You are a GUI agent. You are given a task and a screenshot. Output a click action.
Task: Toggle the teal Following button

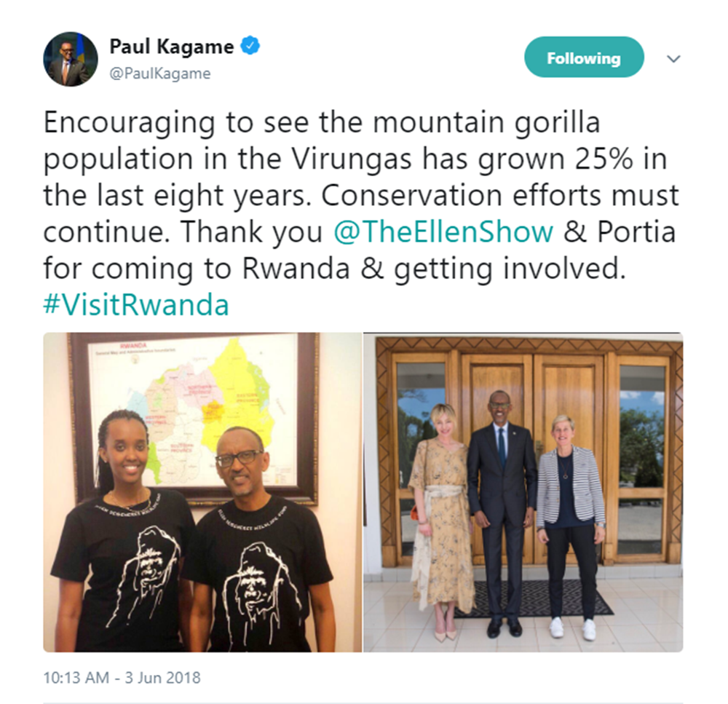(584, 57)
